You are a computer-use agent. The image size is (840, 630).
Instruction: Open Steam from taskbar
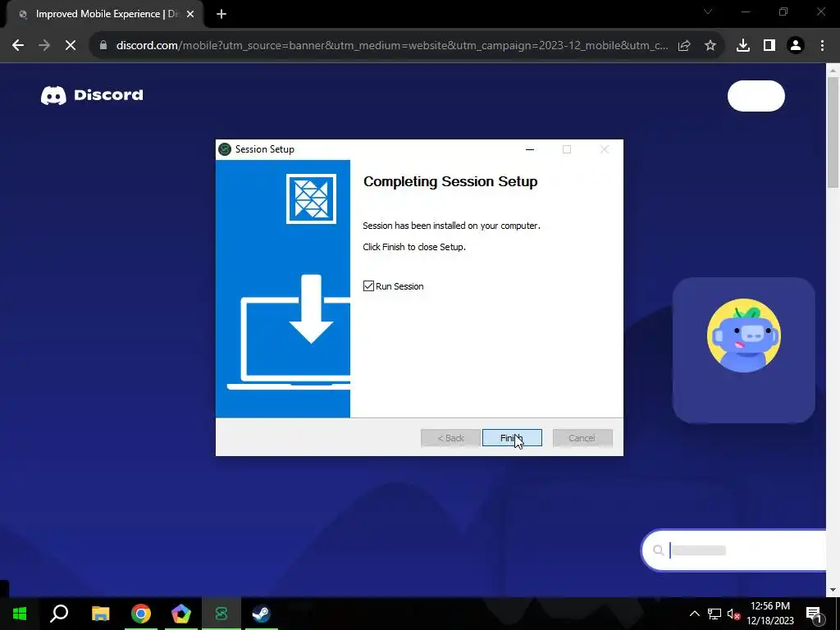(x=262, y=614)
